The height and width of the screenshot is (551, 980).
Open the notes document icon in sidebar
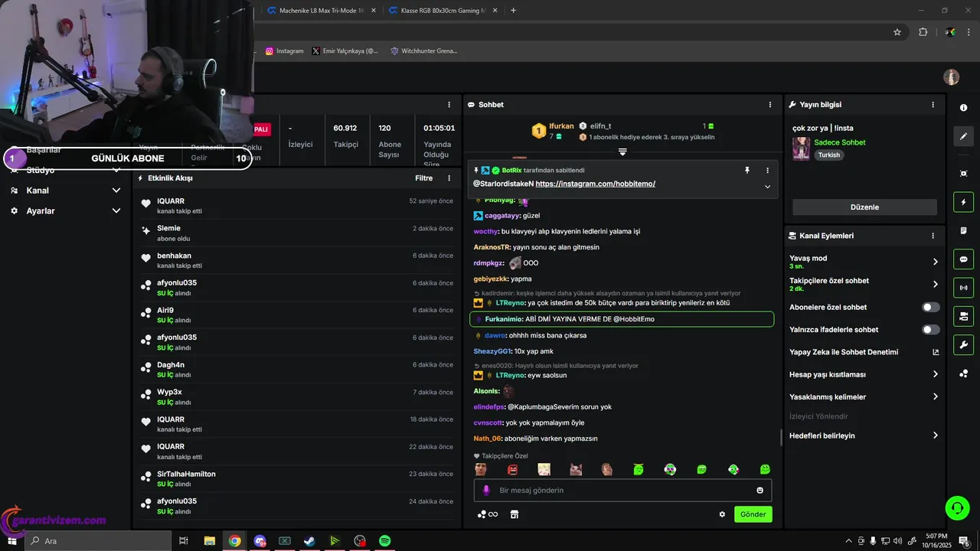963,230
